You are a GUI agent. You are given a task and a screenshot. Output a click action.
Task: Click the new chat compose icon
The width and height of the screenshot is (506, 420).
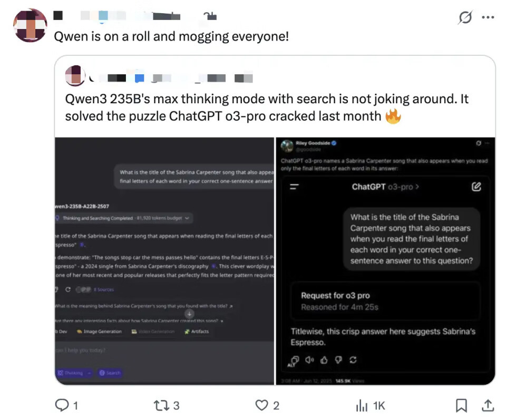coord(476,187)
